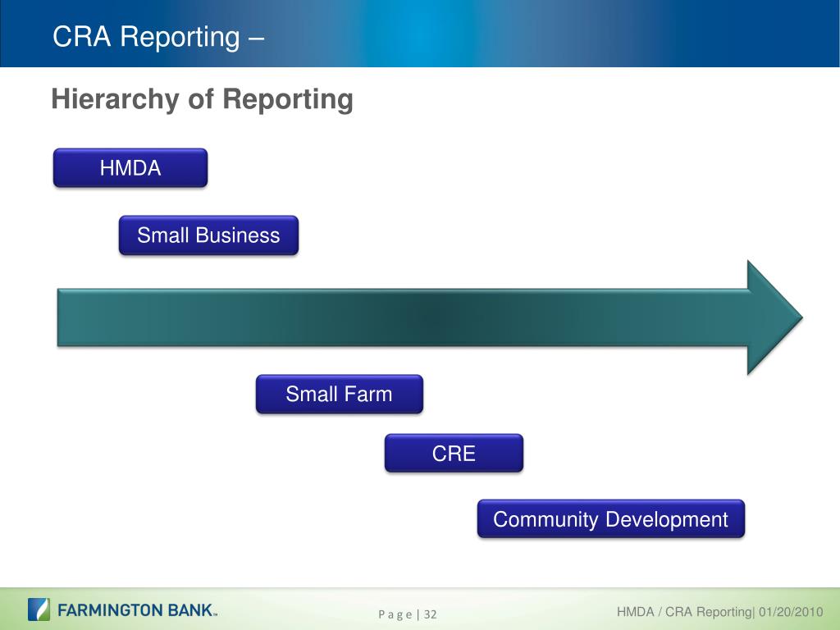Click the large teal arrow shape
Viewport: 840px width, 630px height.
(430, 317)
